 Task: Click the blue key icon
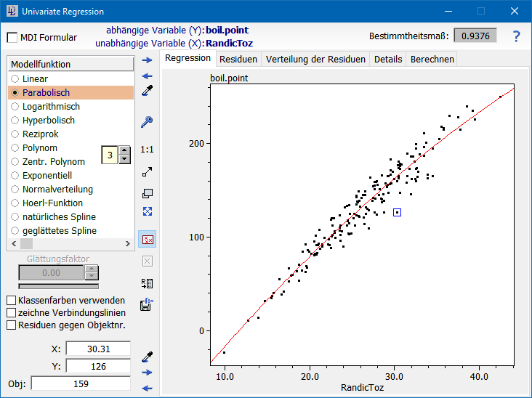(x=147, y=121)
